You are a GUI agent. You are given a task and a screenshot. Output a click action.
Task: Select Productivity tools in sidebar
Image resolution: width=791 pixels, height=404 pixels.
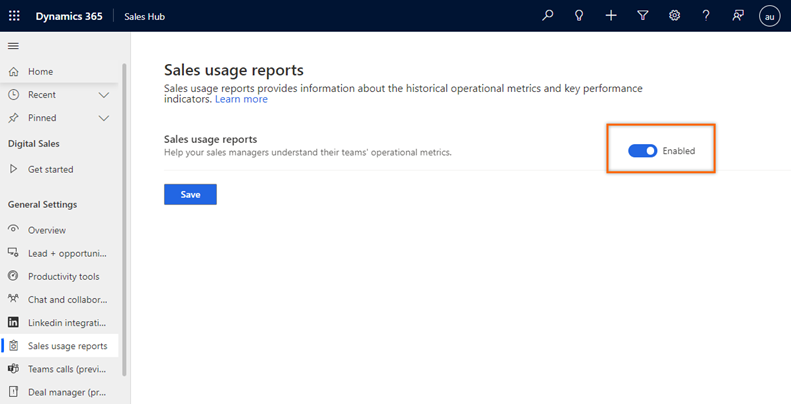tap(63, 276)
